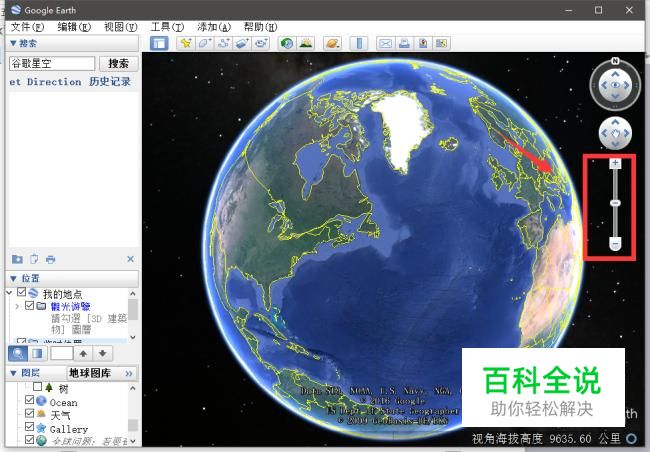The width and height of the screenshot is (650, 452).
Task: Click the N north compass marker
Action: click(x=615, y=61)
